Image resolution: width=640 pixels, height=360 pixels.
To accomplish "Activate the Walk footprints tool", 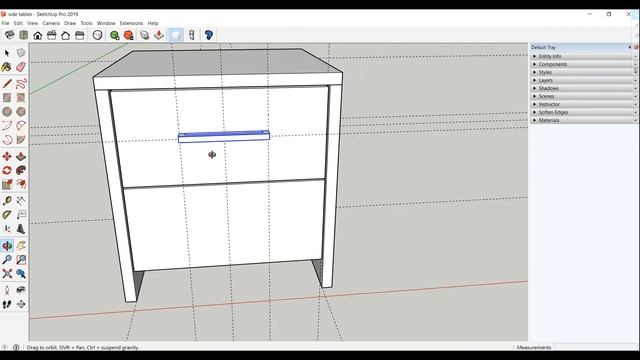I will coord(7,304).
